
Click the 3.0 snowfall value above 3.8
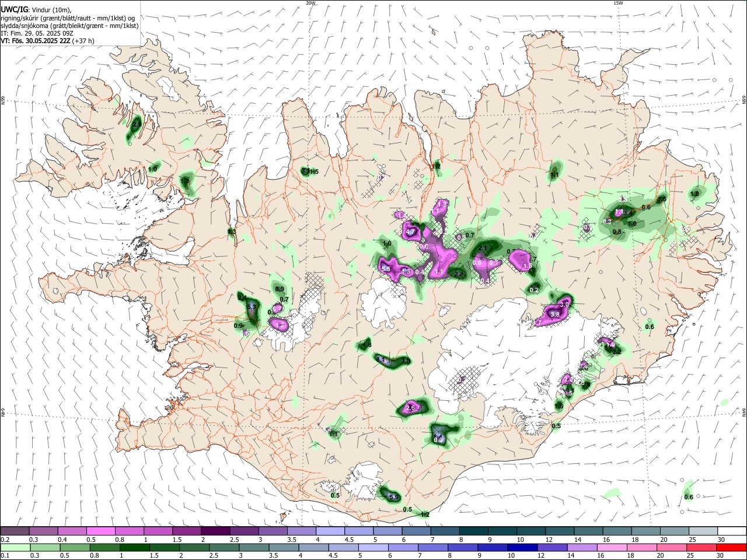(x=564, y=304)
